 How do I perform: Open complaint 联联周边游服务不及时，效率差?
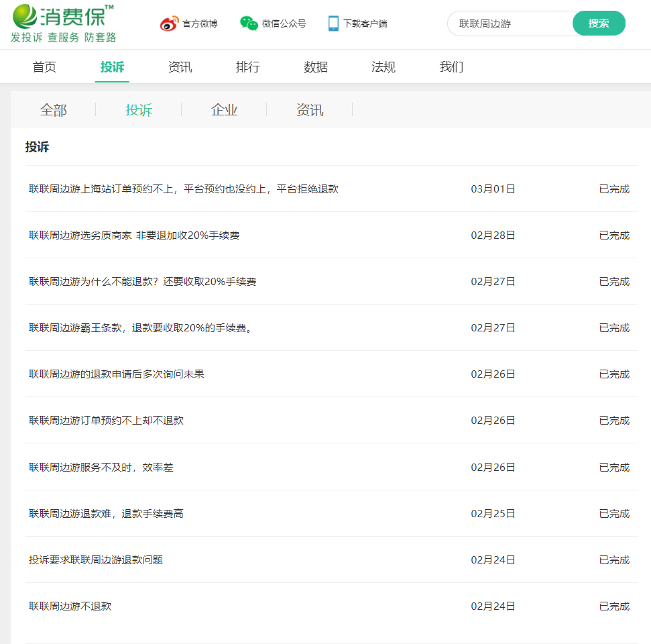(x=101, y=468)
